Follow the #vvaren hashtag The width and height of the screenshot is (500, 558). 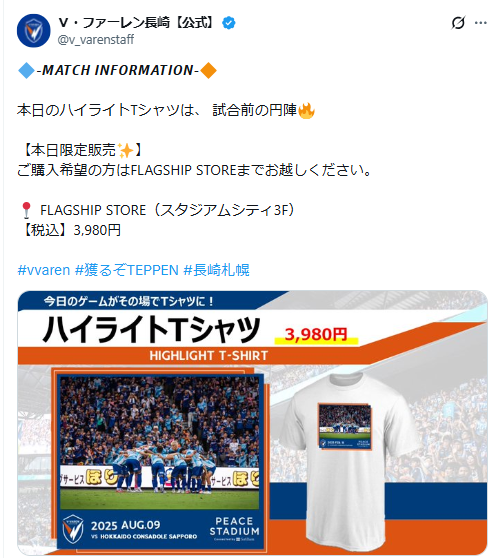tap(44, 270)
